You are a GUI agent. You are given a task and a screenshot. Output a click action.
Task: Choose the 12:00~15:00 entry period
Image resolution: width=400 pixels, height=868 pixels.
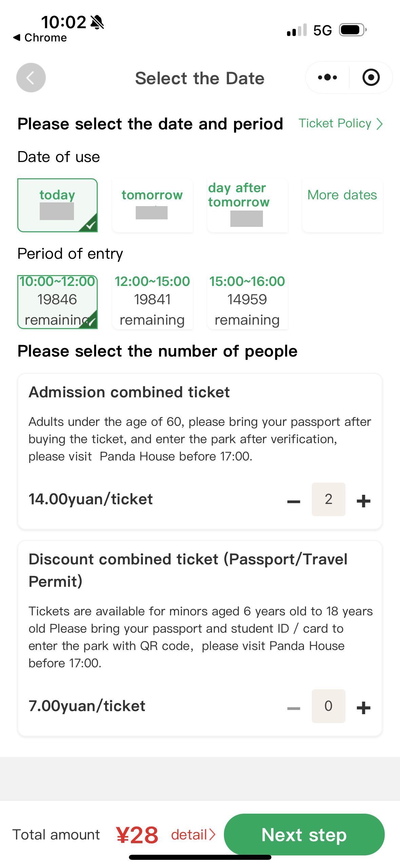152,302
